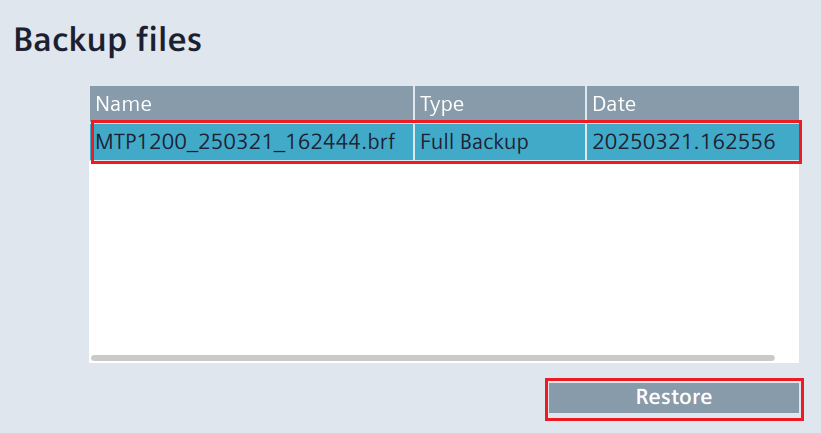Click the separator between file name and Full Backup cells
Screen dimensions: 821x433
click(x=414, y=142)
